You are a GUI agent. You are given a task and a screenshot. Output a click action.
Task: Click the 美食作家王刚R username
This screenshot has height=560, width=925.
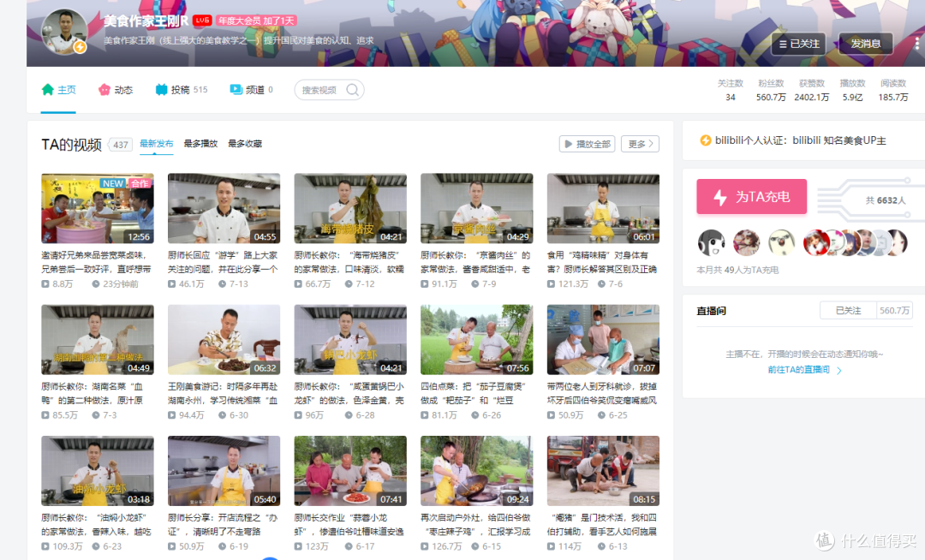click(146, 21)
